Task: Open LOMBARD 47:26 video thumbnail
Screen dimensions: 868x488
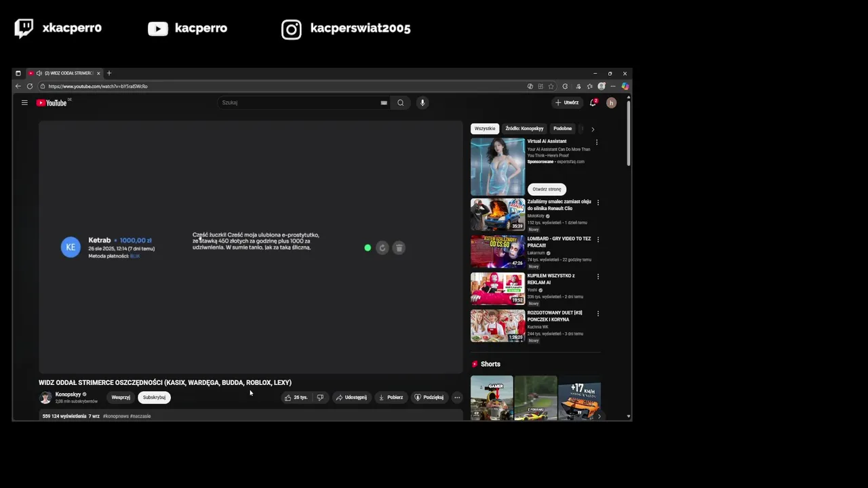Action: tap(498, 251)
